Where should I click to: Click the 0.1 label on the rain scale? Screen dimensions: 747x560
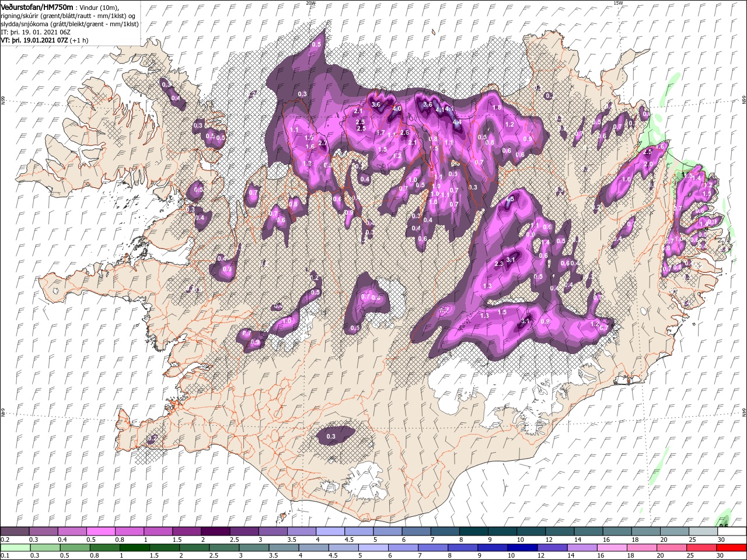(x=5, y=556)
